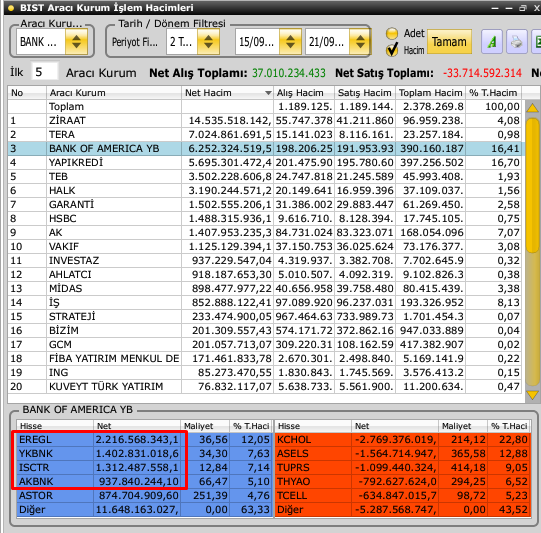Select the HSBC row
The image size is (541, 533).
click(x=266, y=218)
